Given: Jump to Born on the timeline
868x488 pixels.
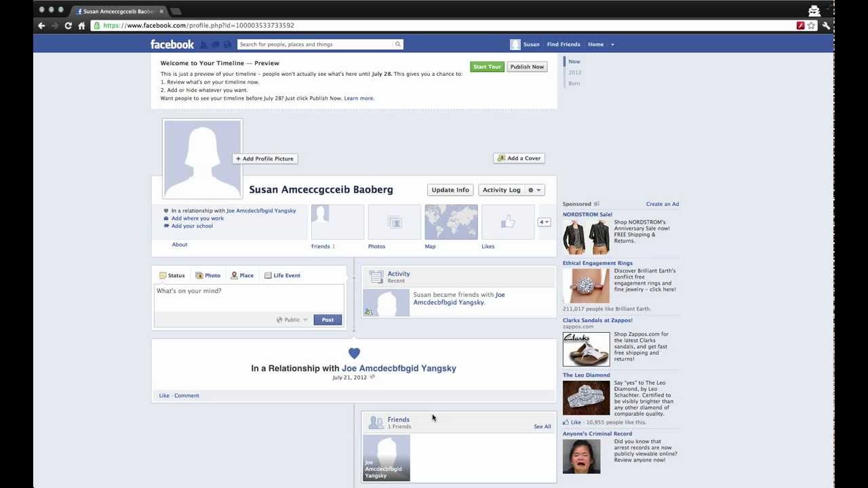Looking at the screenshot, I should (x=574, y=83).
